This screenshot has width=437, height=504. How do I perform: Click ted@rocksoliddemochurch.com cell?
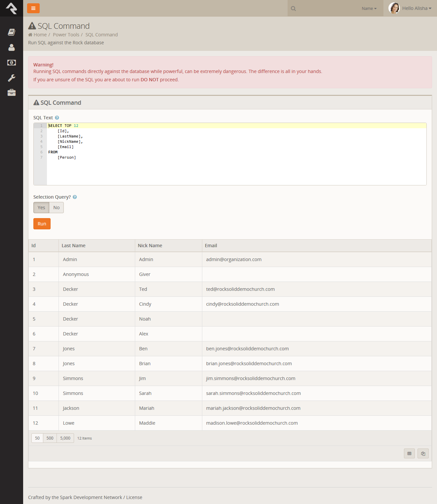tap(317, 289)
